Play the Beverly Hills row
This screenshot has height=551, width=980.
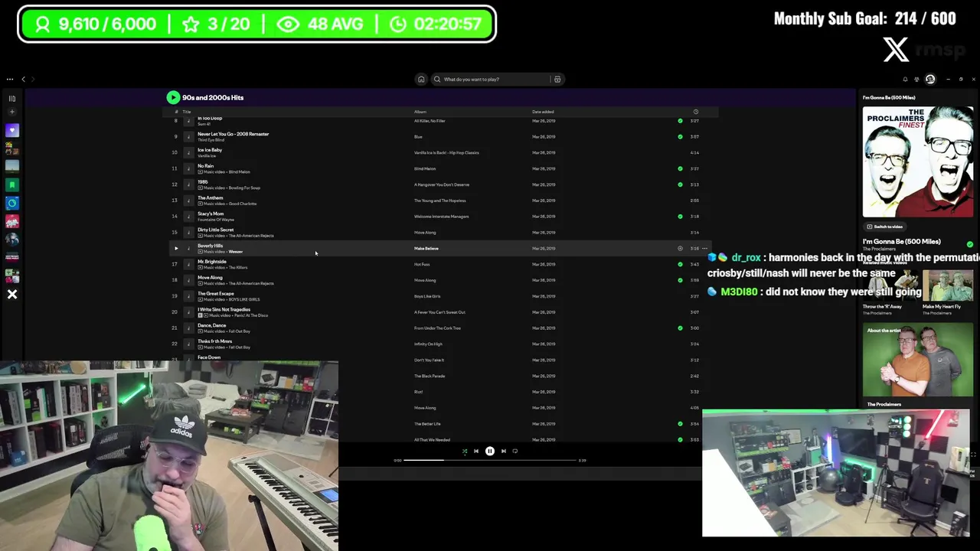click(x=175, y=248)
